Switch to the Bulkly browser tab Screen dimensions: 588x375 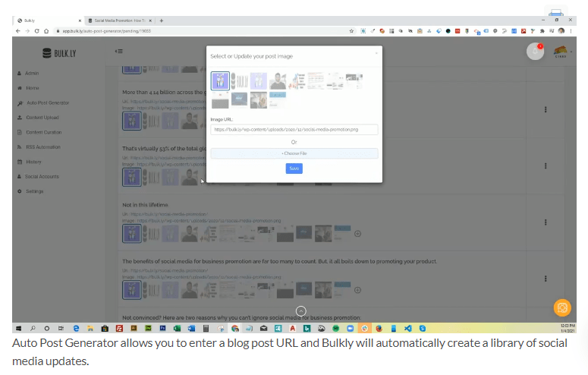pyautogui.click(x=49, y=20)
